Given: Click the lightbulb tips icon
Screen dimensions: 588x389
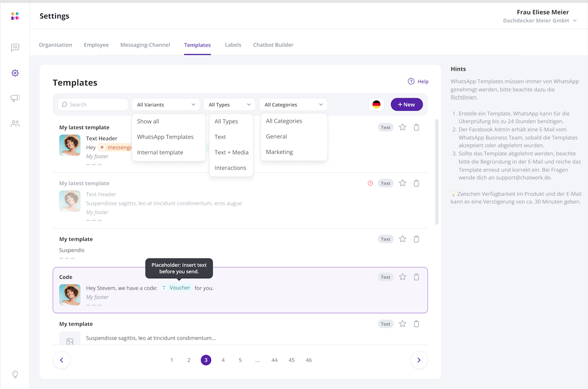Looking at the screenshot, I should [15, 374].
